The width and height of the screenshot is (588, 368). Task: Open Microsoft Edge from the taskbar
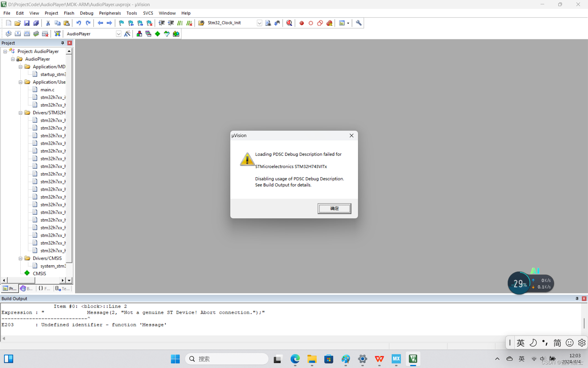click(x=295, y=359)
